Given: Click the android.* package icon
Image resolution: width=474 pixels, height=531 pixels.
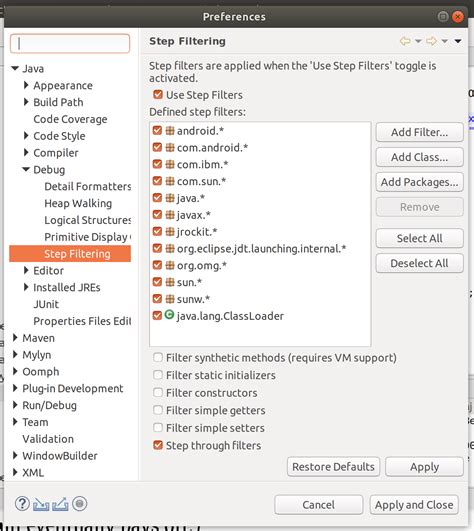Looking at the screenshot, I should tap(170, 130).
